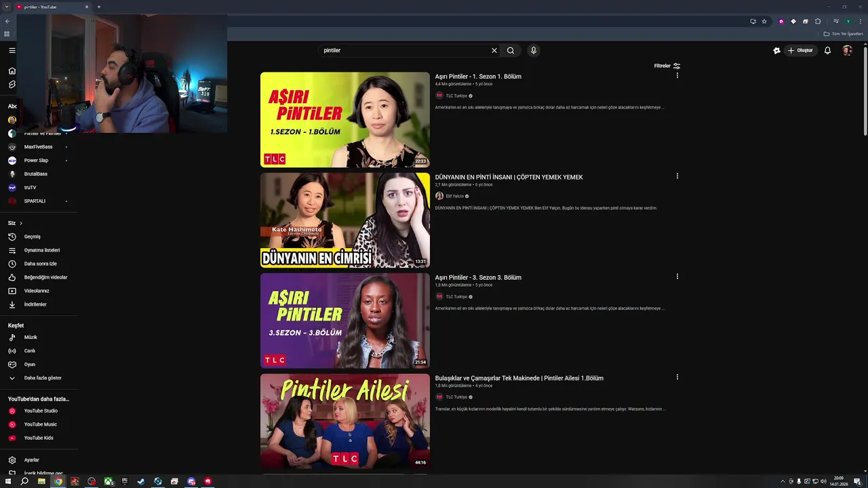Open options menu for DÜNYANIN EN PİNTİ İNSANI video
Viewport: 868px width, 488px height.
point(677,176)
